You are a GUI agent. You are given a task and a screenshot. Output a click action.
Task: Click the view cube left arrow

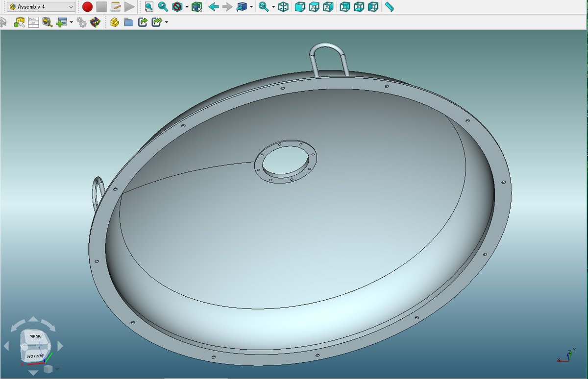tap(6, 346)
